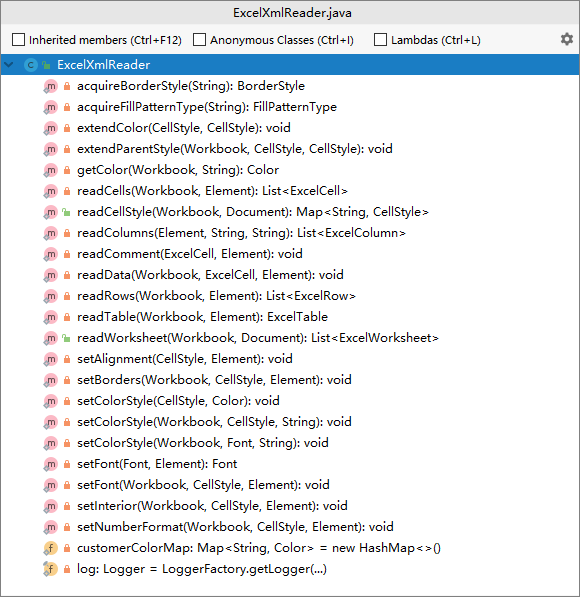The image size is (580, 597).
Task: Click the lock icon beside acquireFillPatternType
Action: (x=67, y=107)
